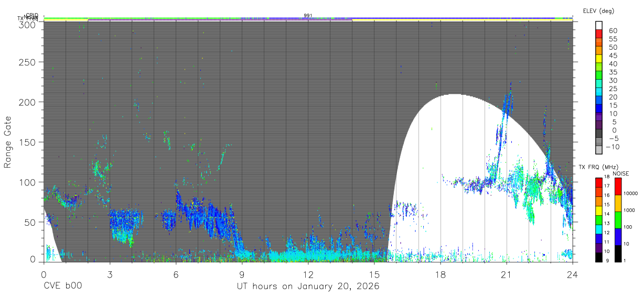Click the y-axis tick label 300
644x297 pixels.
point(28,25)
